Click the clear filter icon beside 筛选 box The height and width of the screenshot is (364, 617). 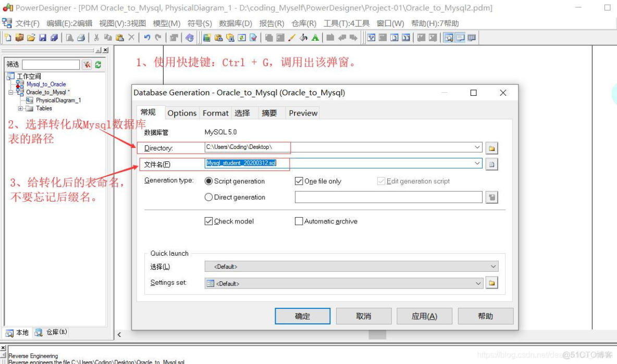[x=87, y=65]
